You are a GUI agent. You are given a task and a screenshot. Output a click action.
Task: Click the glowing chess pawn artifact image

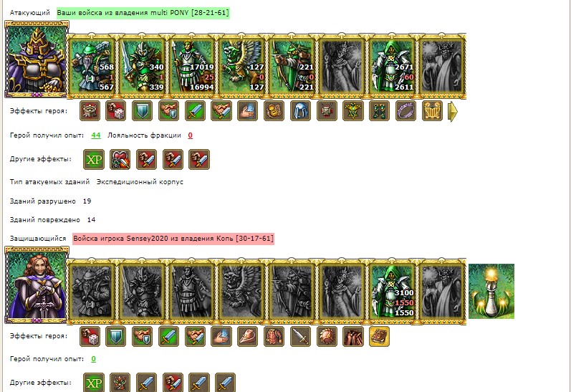pos(491,291)
